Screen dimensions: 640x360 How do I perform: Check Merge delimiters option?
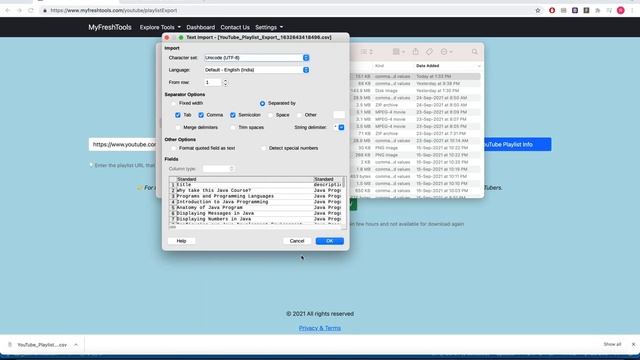pyautogui.click(x=178, y=127)
